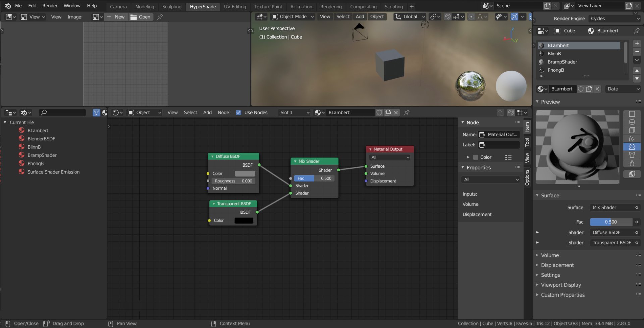The image size is (644, 328).
Task: Unlink material X in node editor header
Action: point(396,113)
